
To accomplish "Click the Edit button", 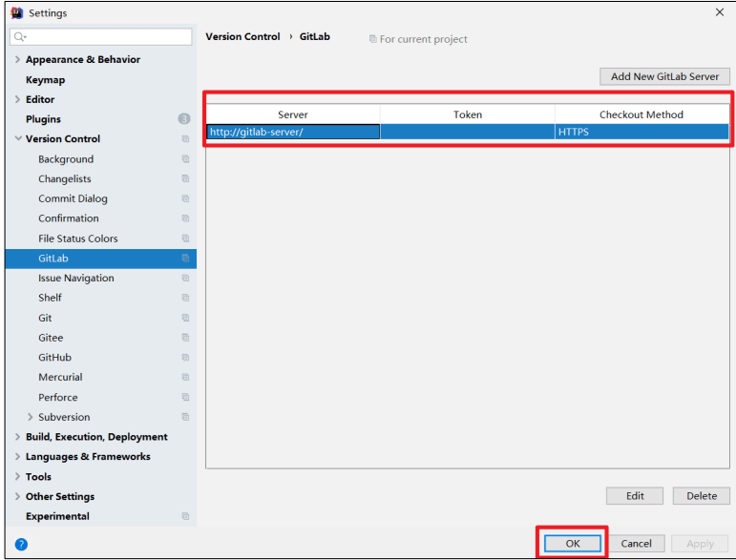I will point(635,496).
